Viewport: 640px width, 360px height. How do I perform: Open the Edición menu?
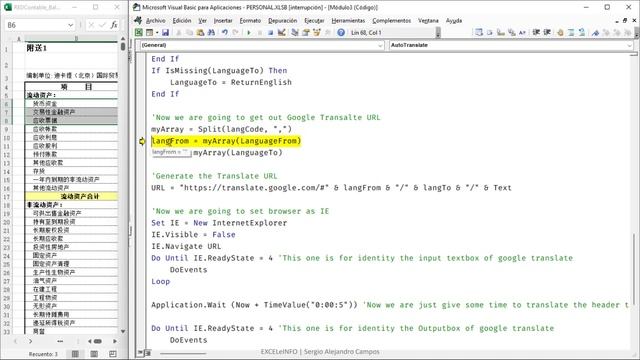(182, 20)
